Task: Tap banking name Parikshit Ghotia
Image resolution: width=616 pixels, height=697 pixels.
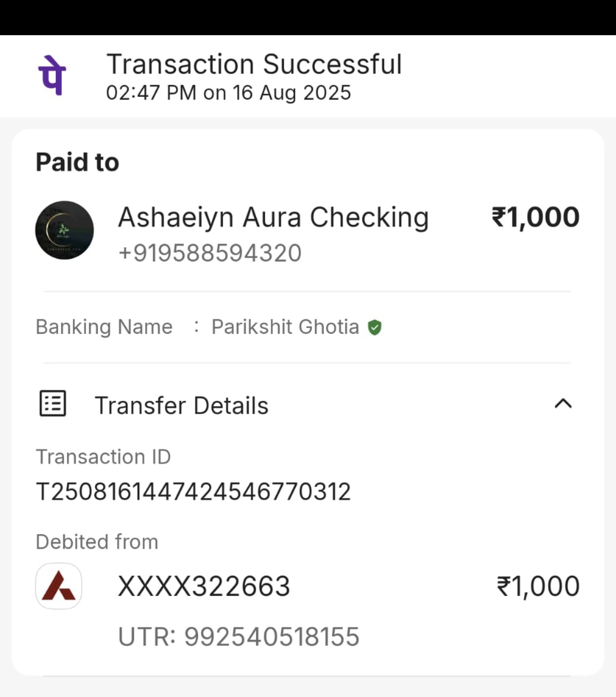Action: point(285,327)
